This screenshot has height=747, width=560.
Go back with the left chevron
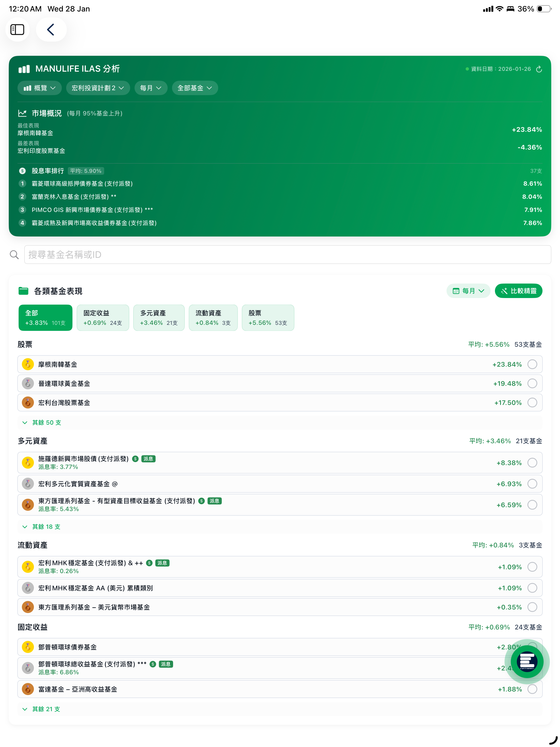[51, 29]
